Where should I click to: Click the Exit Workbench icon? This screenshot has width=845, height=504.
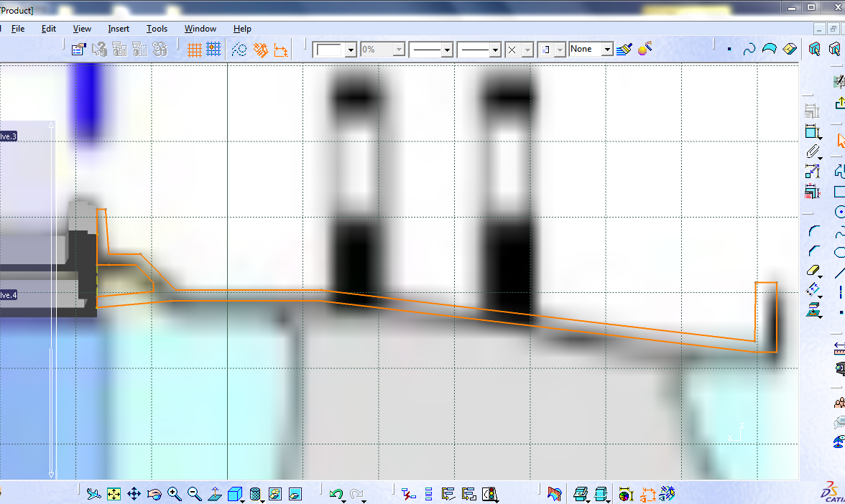[x=839, y=103]
